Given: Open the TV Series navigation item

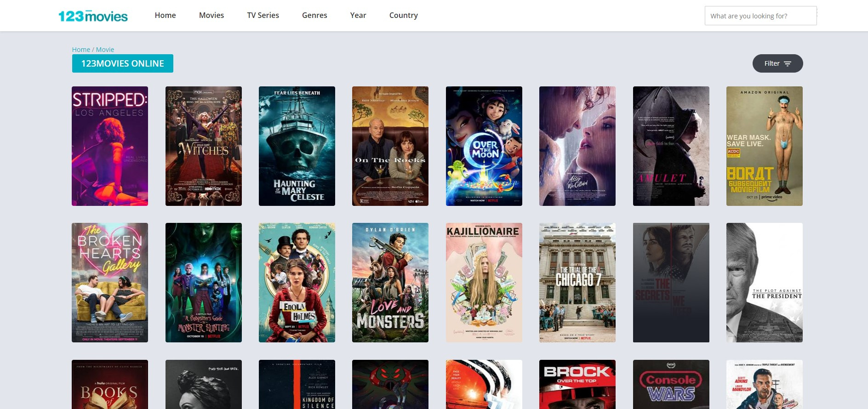Looking at the screenshot, I should tap(263, 15).
